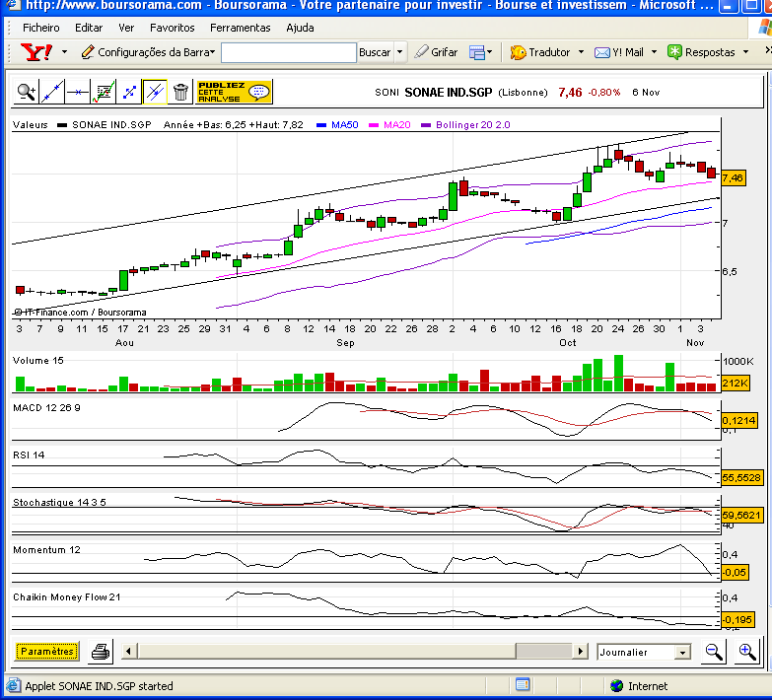Click the Chaikin Money Flow 21 label
Screen dimensions: 772x700
pos(66,596)
